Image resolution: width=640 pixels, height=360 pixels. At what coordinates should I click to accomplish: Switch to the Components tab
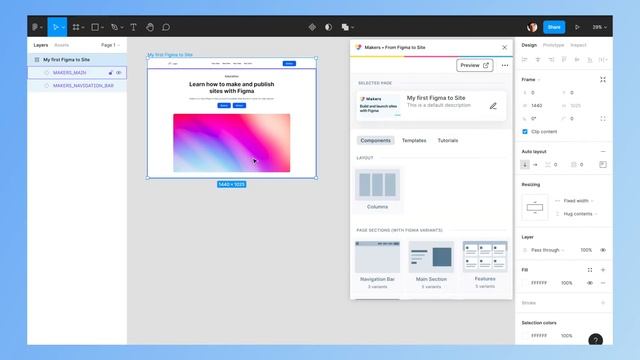(375, 140)
